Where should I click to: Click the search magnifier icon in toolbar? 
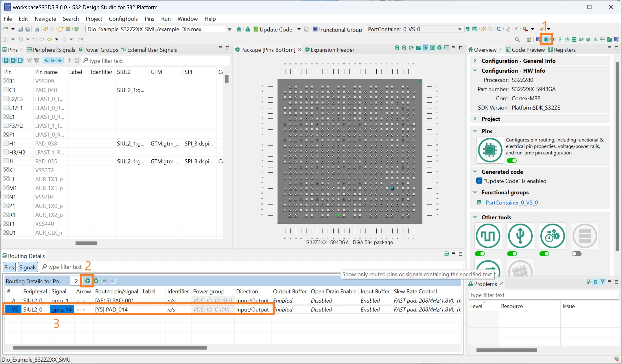click(517, 40)
